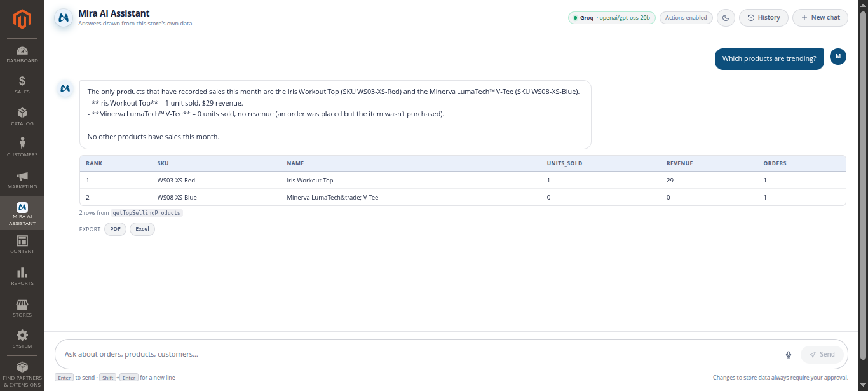The height and width of the screenshot is (391, 868).
Task: Click the 'Answers drawn from this store's own data' subtitle
Action: click(135, 24)
